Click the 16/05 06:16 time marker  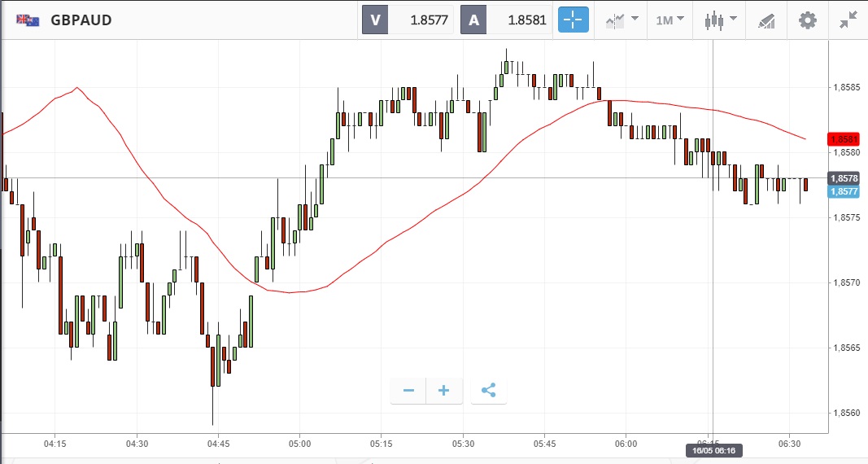click(713, 449)
